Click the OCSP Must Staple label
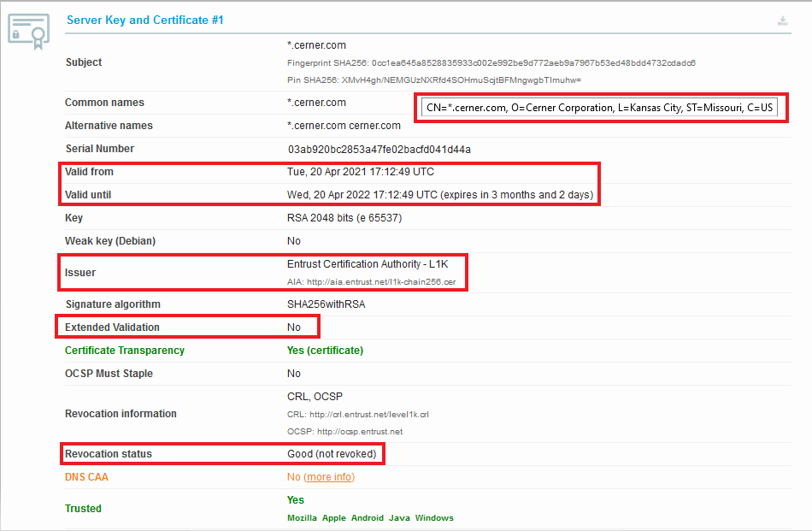 point(109,374)
